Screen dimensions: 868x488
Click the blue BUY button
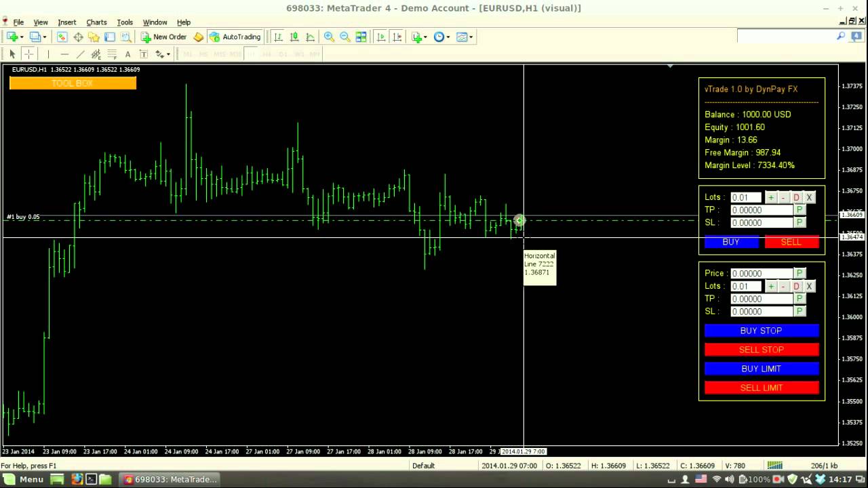tap(731, 242)
